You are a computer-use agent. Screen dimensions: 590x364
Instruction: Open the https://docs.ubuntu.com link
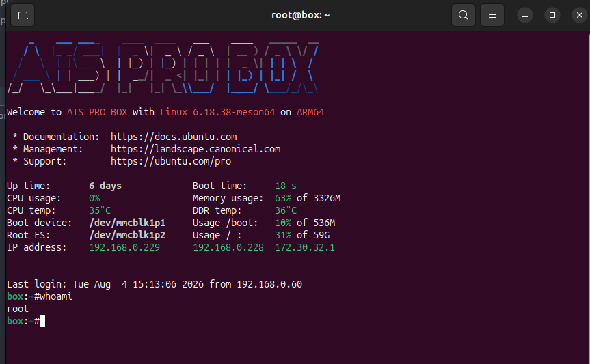pyautogui.click(x=174, y=137)
